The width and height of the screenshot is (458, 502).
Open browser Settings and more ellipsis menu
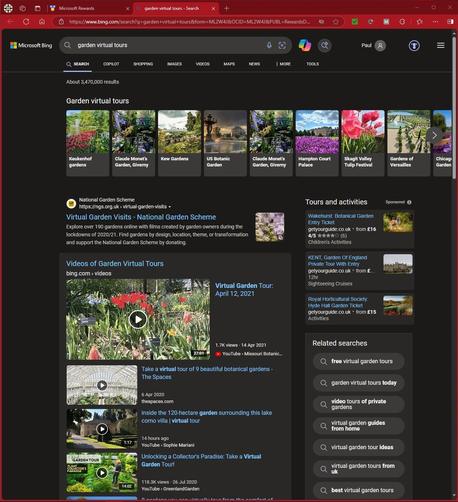[x=435, y=22]
